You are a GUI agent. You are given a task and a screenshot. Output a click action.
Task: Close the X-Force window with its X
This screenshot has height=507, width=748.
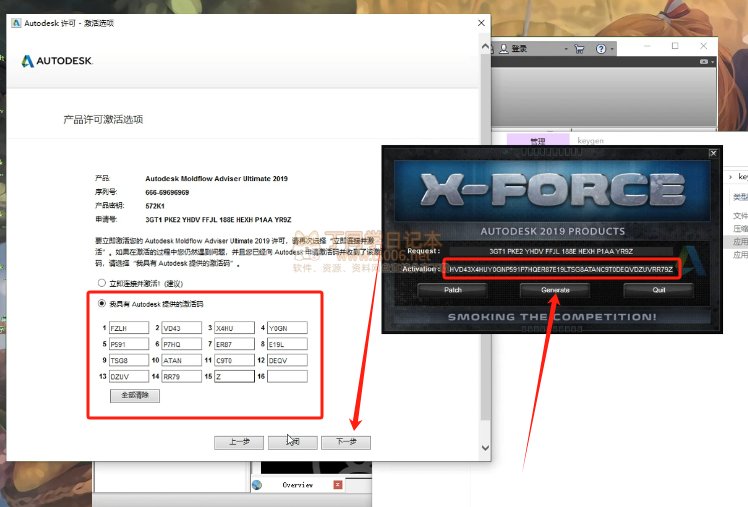713,153
